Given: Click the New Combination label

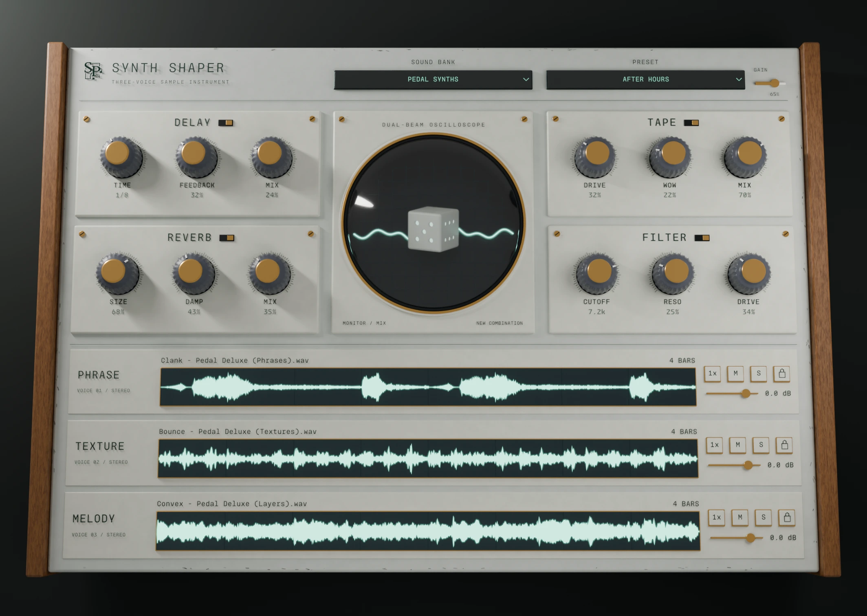Looking at the screenshot, I should [x=500, y=323].
